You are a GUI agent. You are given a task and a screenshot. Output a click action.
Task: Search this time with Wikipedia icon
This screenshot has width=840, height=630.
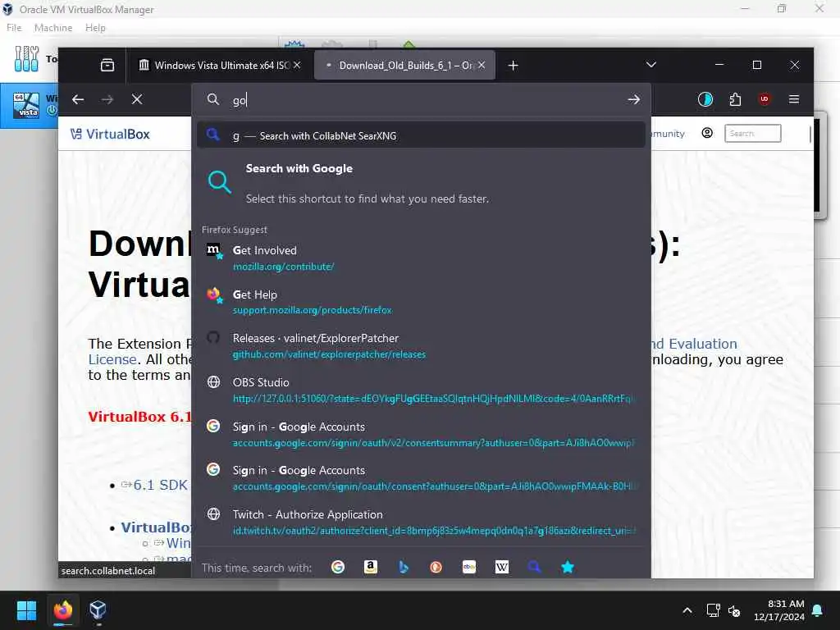502,567
